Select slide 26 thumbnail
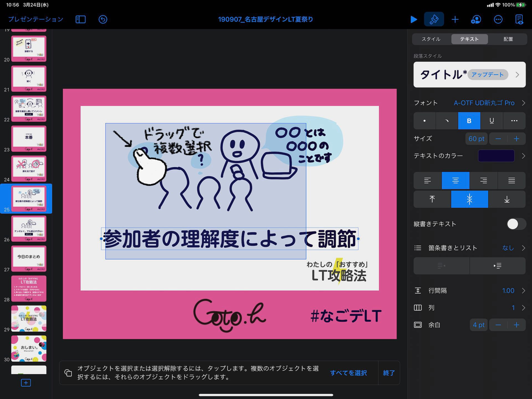Image resolution: width=532 pixels, height=399 pixels. [x=29, y=229]
